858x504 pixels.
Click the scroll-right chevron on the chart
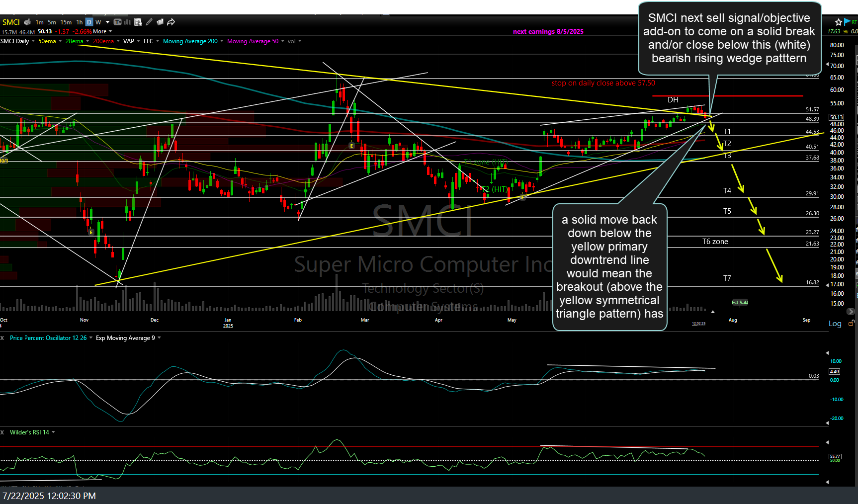[851, 312]
